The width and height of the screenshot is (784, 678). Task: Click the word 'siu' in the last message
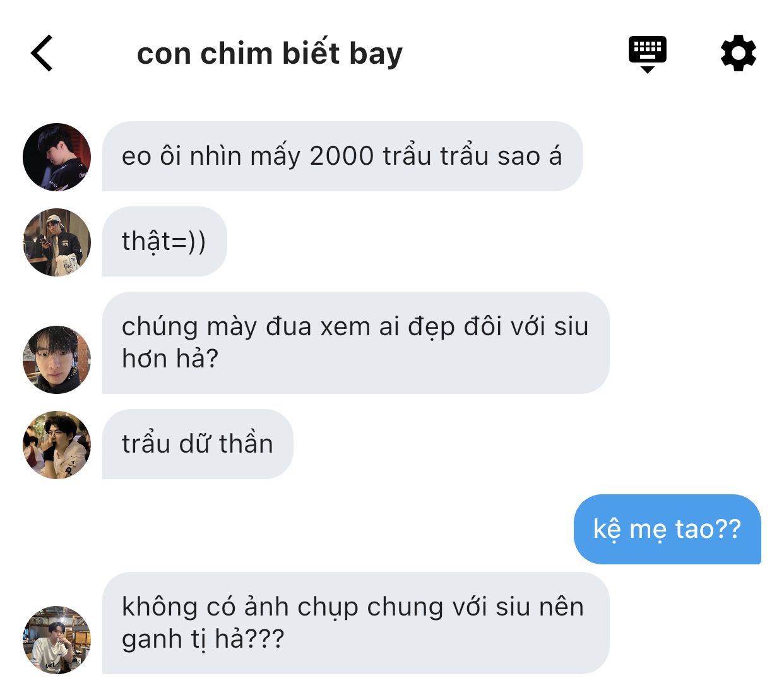point(513,607)
